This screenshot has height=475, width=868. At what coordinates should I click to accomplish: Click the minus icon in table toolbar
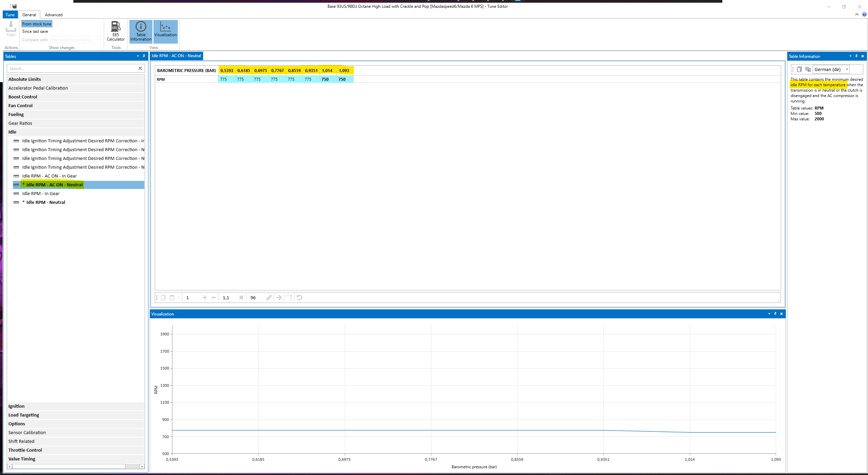(x=214, y=298)
